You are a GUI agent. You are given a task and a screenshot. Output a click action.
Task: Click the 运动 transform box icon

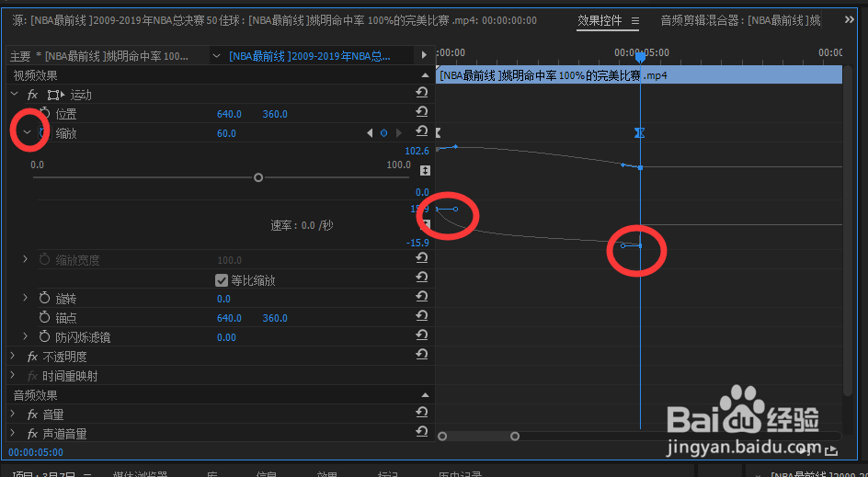pos(56,96)
